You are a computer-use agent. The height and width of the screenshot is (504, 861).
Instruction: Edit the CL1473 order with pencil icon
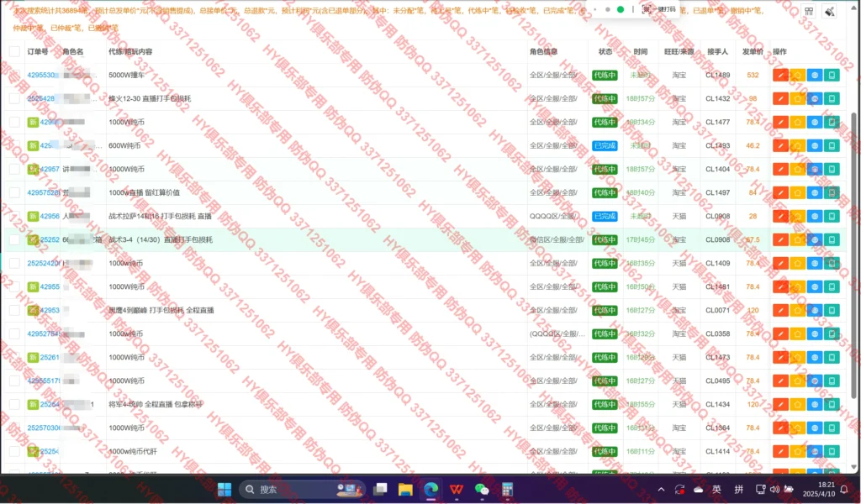tap(780, 358)
